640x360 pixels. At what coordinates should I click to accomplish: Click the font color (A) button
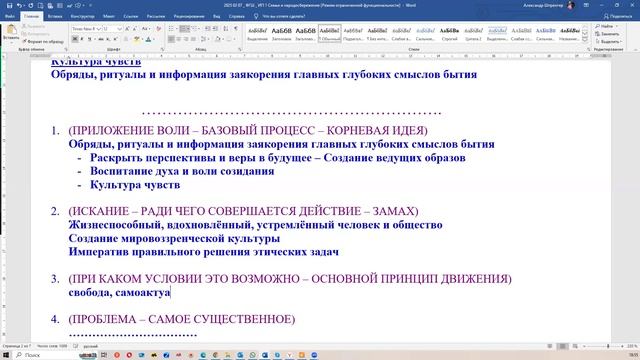click(148, 39)
